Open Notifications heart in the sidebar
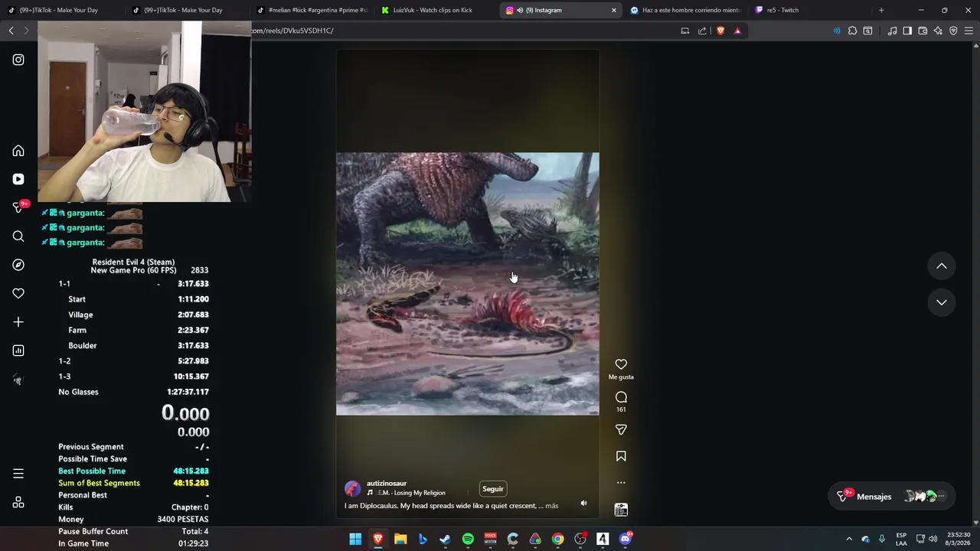 pyautogui.click(x=18, y=293)
